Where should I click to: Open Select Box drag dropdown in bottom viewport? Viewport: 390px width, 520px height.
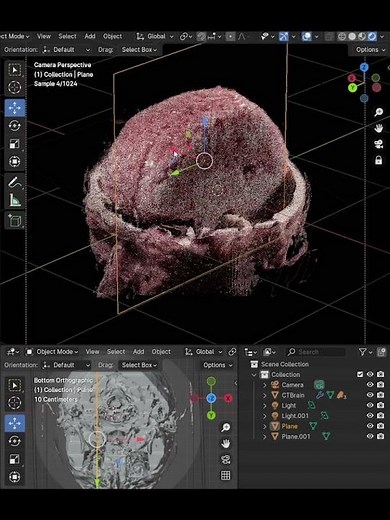[139, 365]
